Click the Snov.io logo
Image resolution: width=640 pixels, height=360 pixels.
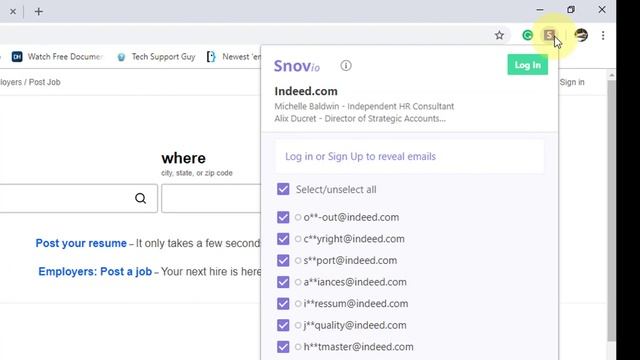pyautogui.click(x=297, y=66)
